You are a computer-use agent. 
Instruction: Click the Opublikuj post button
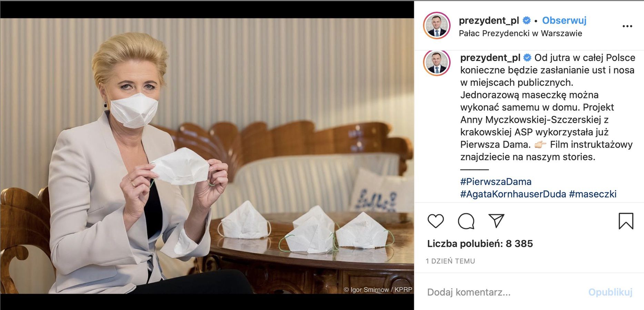pos(610,292)
